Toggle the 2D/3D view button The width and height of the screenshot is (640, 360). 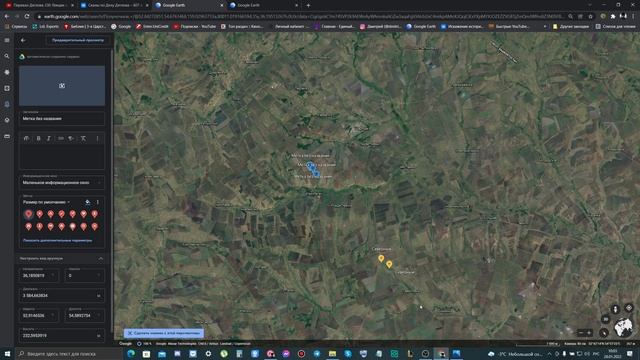coord(606,319)
